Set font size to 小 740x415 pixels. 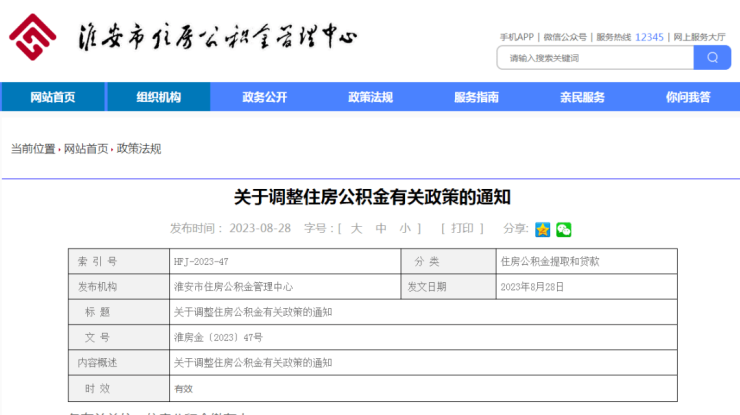point(405,228)
